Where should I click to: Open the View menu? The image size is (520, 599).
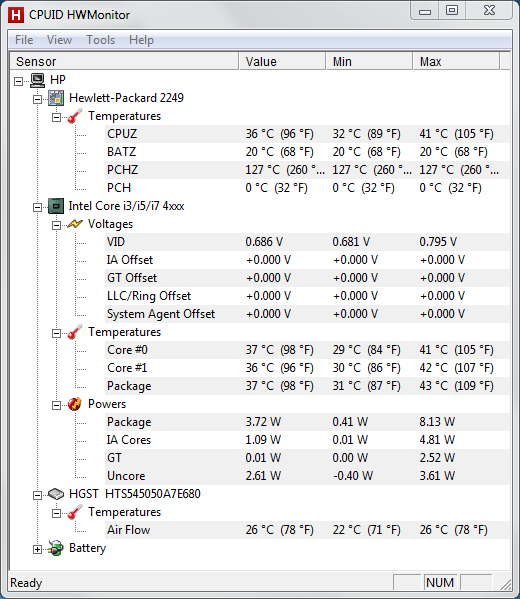[x=59, y=40]
